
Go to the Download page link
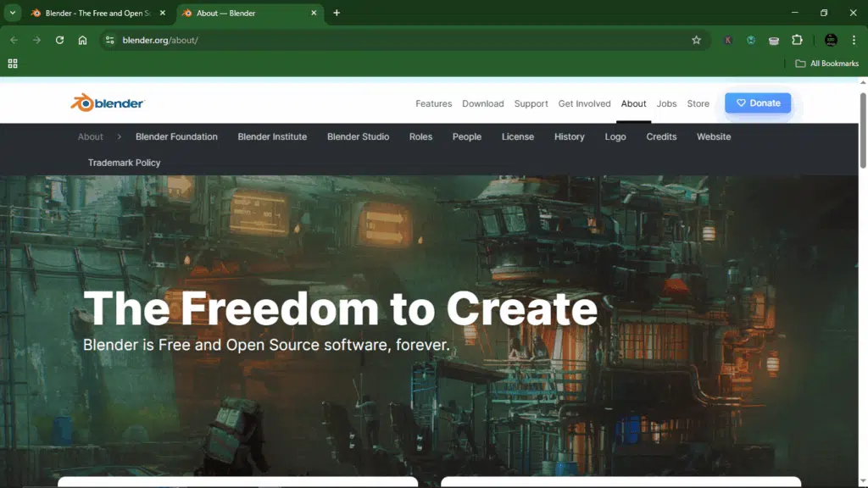click(x=482, y=103)
